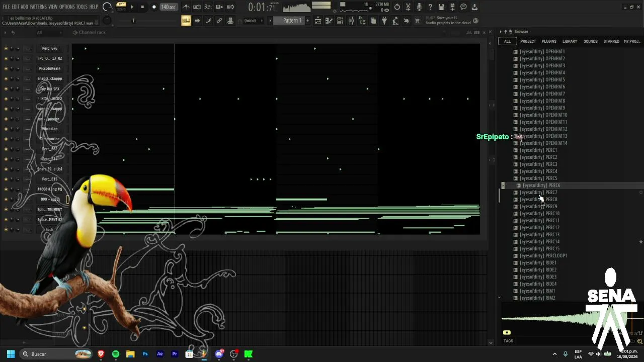Click the one-click audio recording microphone icon
Screen dimensions: 644x362
(419, 7)
